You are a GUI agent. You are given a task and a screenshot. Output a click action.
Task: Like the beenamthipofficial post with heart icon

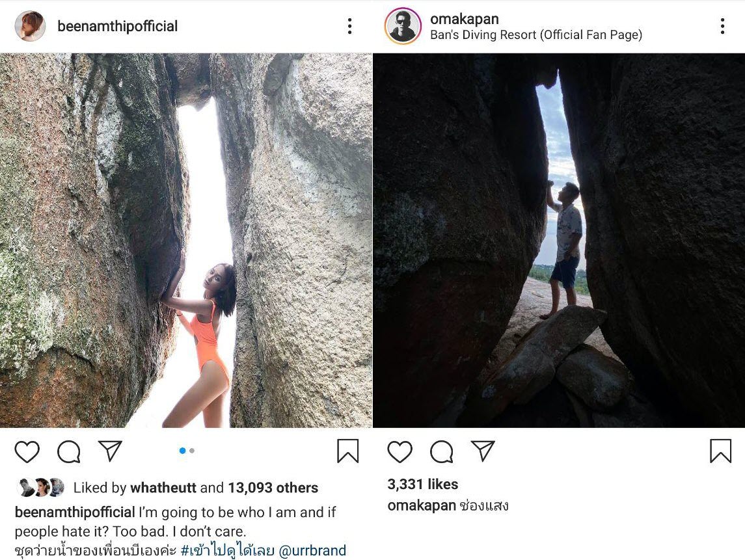click(x=27, y=451)
